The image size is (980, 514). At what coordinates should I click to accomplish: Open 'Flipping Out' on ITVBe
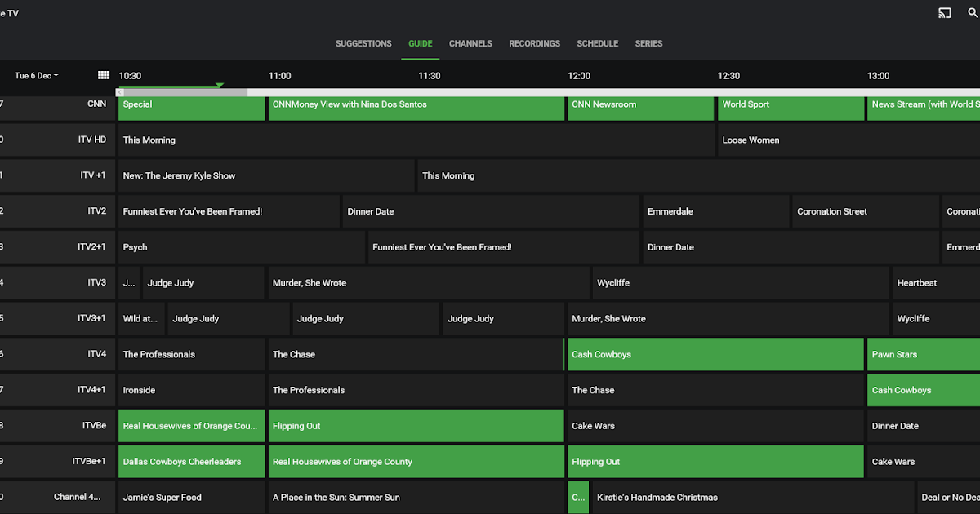coord(416,426)
